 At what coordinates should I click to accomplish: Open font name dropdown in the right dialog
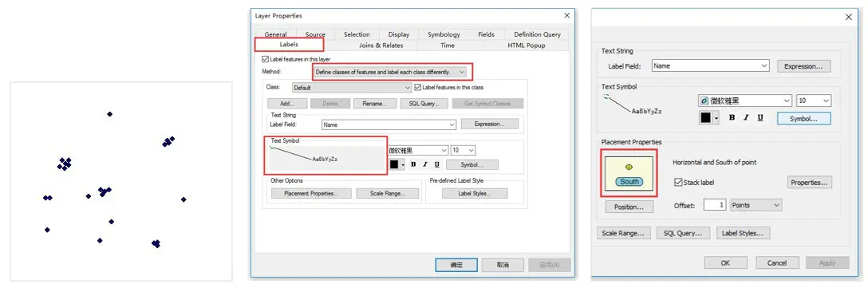745,101
